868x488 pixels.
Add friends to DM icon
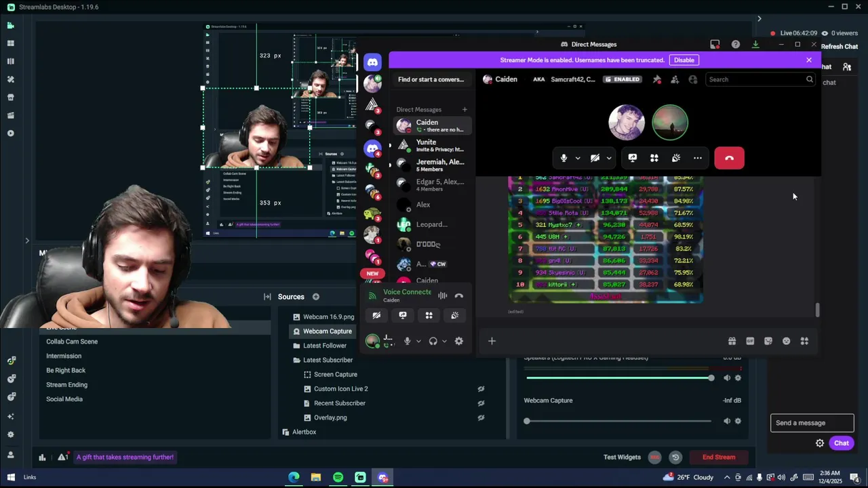[x=675, y=79]
